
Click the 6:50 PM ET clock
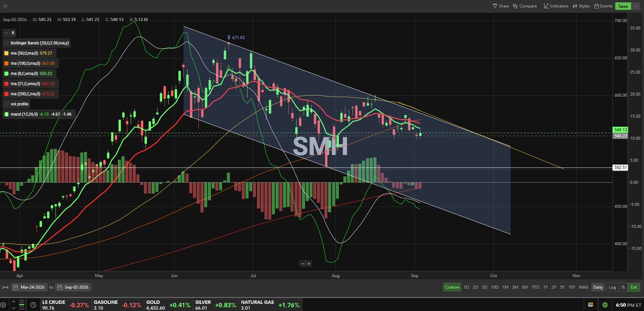(628, 305)
